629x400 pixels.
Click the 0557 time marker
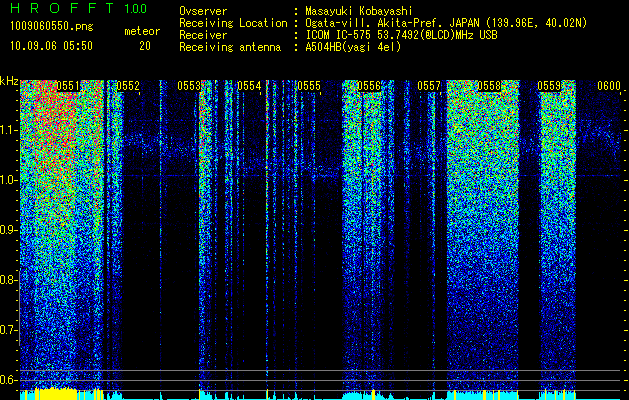429,86
